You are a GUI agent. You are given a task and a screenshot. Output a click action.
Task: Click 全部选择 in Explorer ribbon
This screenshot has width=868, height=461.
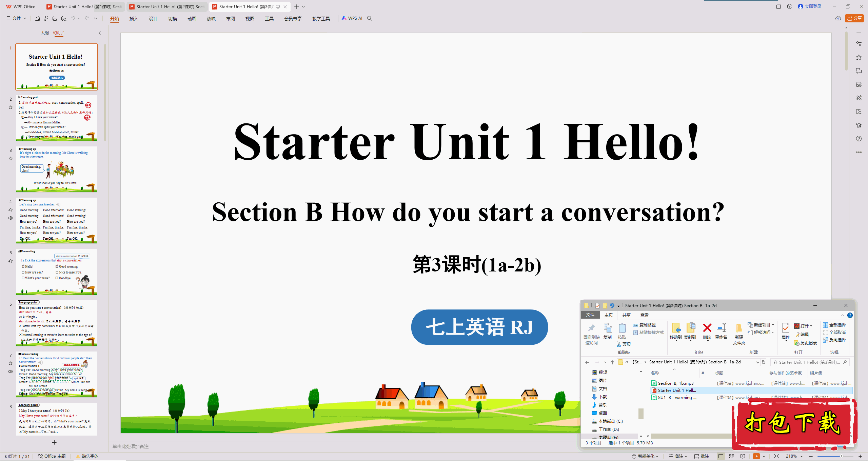click(x=834, y=325)
